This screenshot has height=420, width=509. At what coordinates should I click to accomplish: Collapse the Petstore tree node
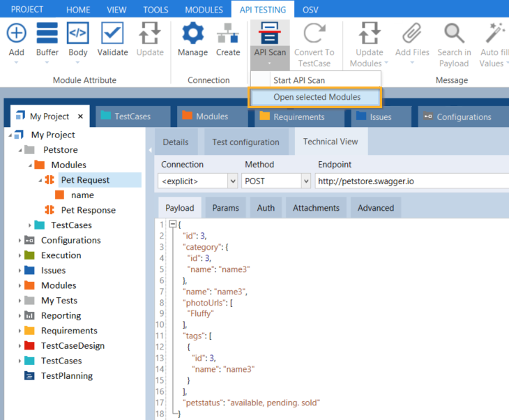pos(20,150)
